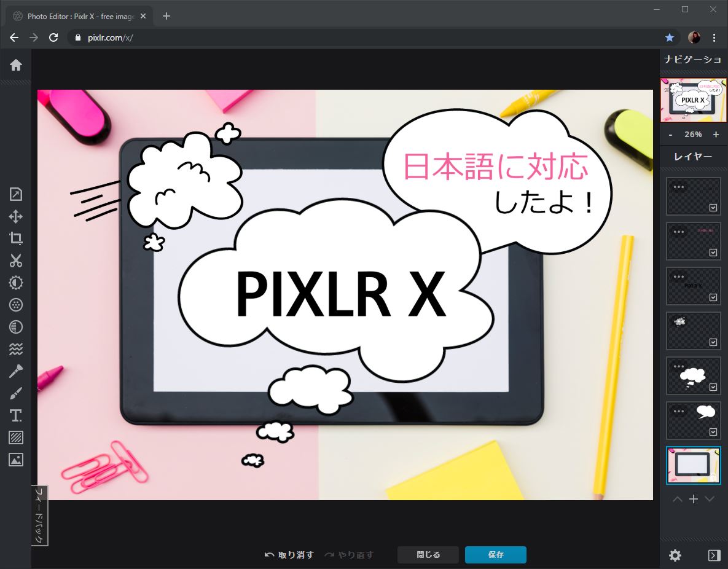The width and height of the screenshot is (728, 569).
Task: Open the Add element hatched-square tool
Action: [x=16, y=438]
